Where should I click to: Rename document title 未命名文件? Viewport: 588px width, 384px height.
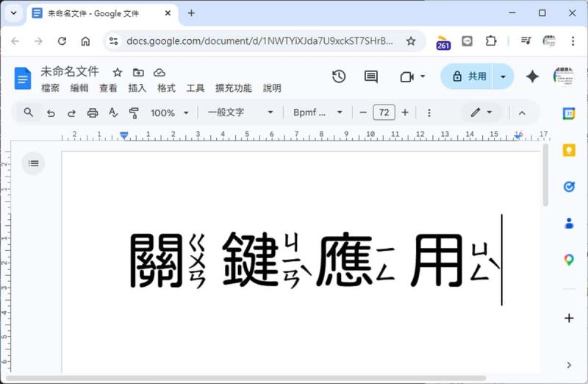click(70, 71)
